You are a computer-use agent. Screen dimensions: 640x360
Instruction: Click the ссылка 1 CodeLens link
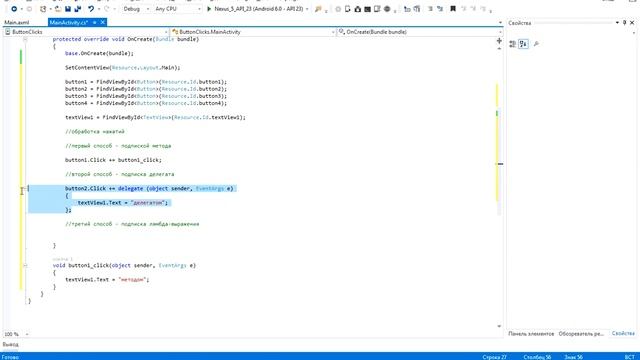(x=62, y=259)
